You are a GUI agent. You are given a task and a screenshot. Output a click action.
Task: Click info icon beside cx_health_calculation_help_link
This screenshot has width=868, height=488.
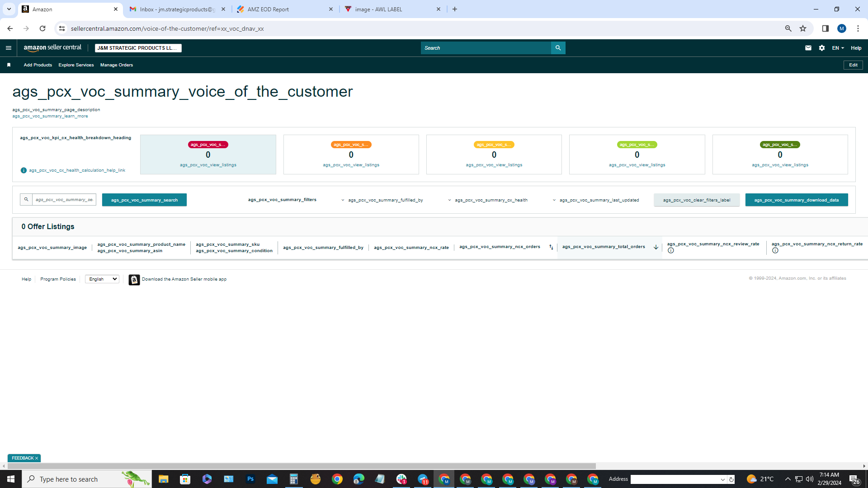pyautogui.click(x=24, y=170)
